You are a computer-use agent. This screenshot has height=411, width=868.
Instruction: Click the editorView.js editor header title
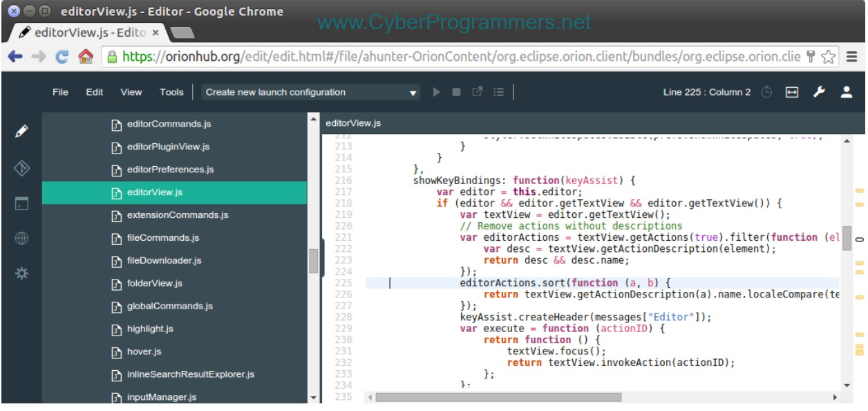click(353, 123)
